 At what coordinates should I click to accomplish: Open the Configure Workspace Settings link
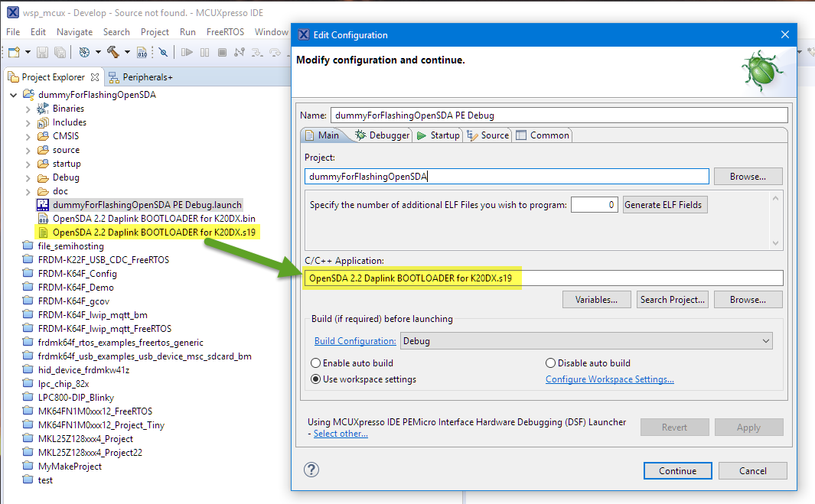pyautogui.click(x=609, y=379)
